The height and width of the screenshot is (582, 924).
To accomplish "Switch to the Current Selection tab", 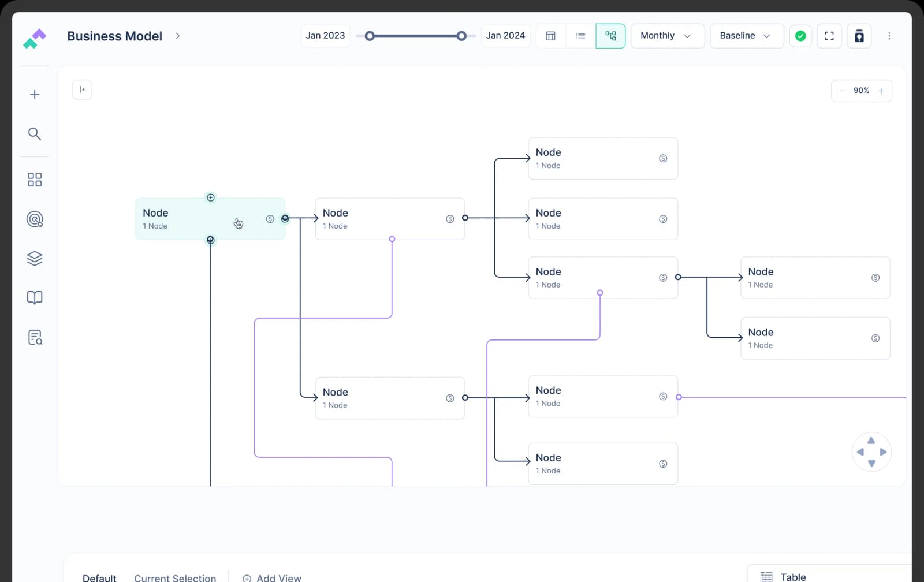I will [175, 577].
